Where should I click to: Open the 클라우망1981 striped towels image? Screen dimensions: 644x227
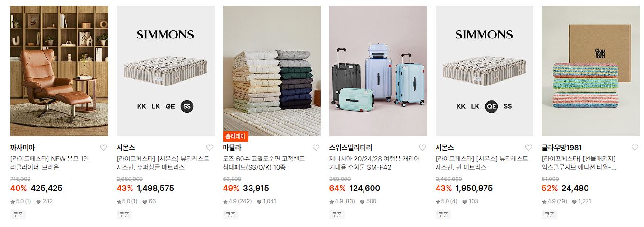pos(591,71)
